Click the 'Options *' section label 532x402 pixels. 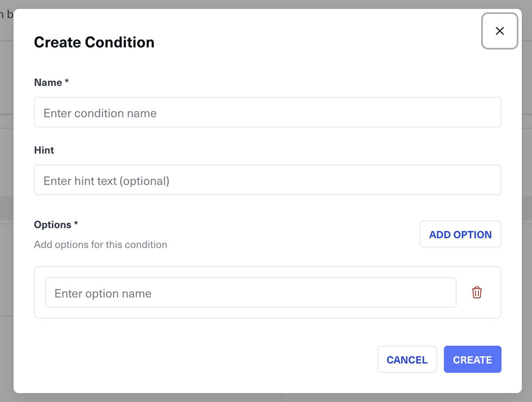pyautogui.click(x=53, y=225)
